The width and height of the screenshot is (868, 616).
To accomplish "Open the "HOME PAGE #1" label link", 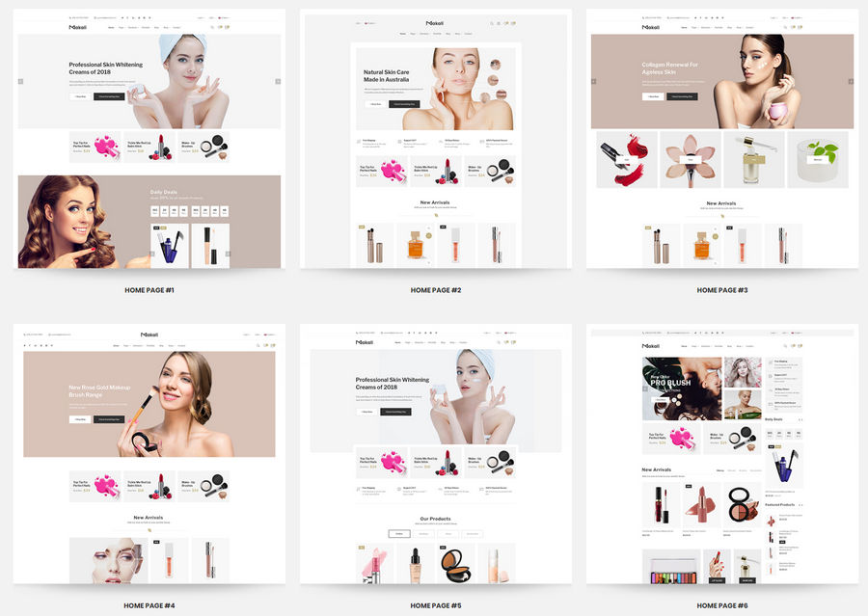I will (x=149, y=290).
